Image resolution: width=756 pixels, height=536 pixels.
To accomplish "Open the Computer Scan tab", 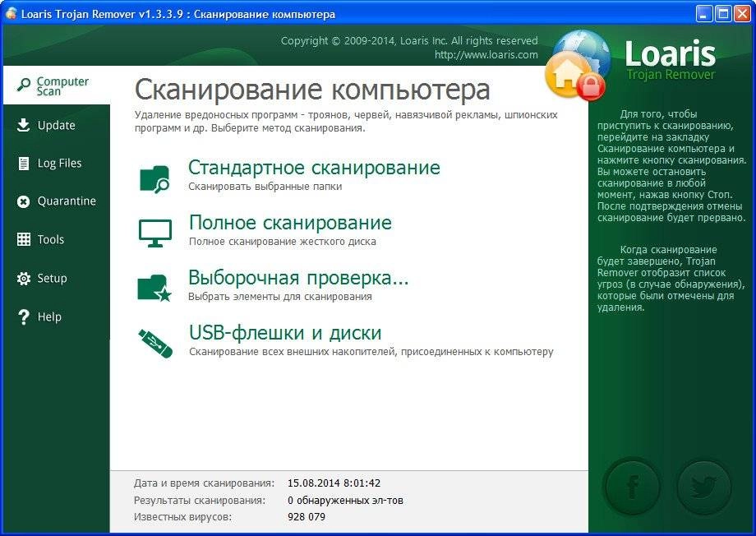I will point(57,85).
